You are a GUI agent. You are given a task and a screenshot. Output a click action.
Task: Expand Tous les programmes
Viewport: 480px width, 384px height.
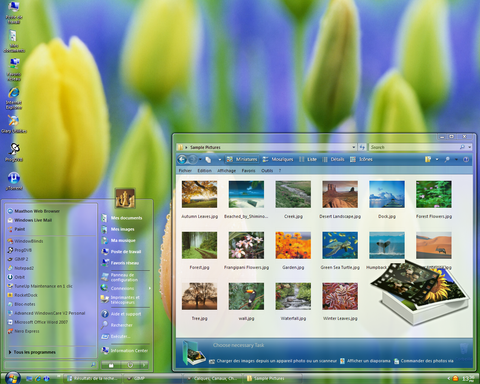pos(32,352)
